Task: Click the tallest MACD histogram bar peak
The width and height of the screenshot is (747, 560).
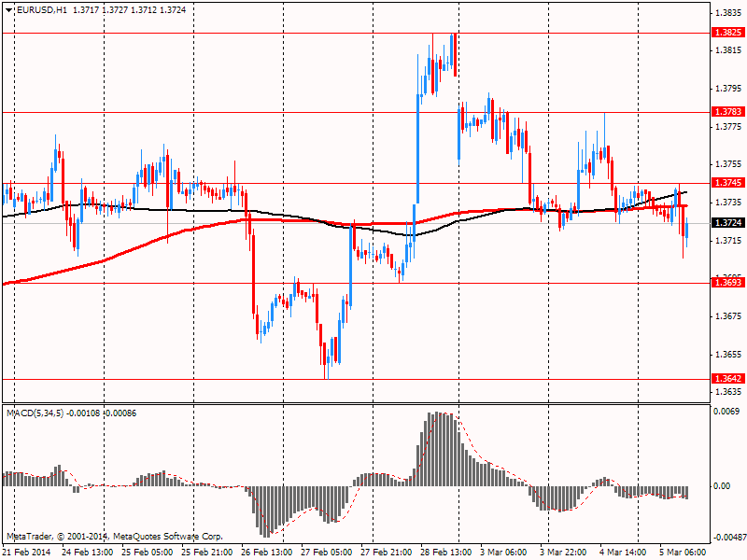Action: (437, 414)
